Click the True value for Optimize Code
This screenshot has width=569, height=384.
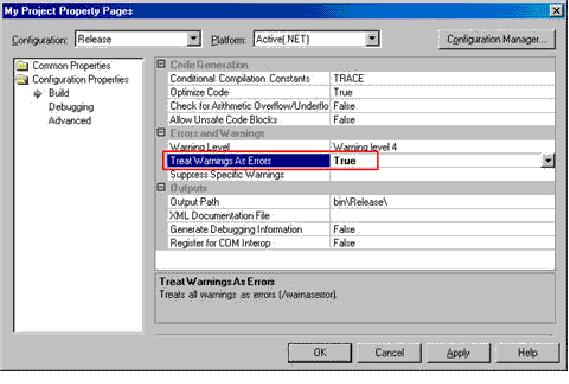click(442, 92)
